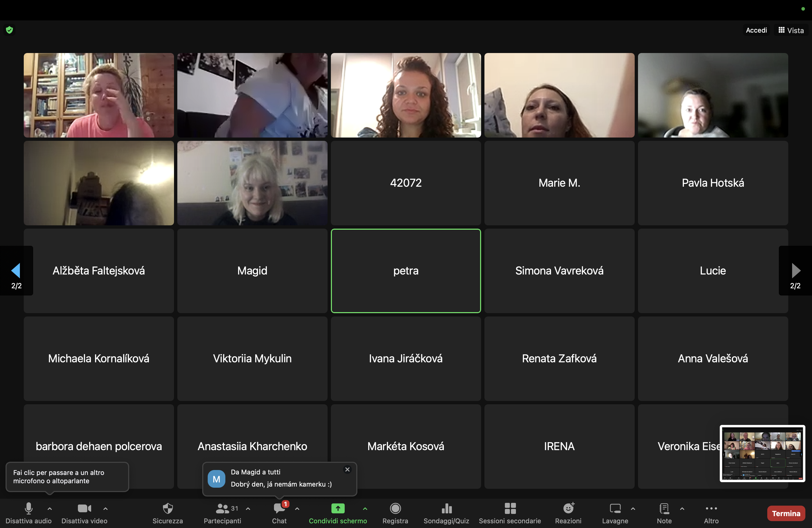The height and width of the screenshot is (528, 812).
Task: Click the red chat badge showing 1
Action: coord(285,504)
